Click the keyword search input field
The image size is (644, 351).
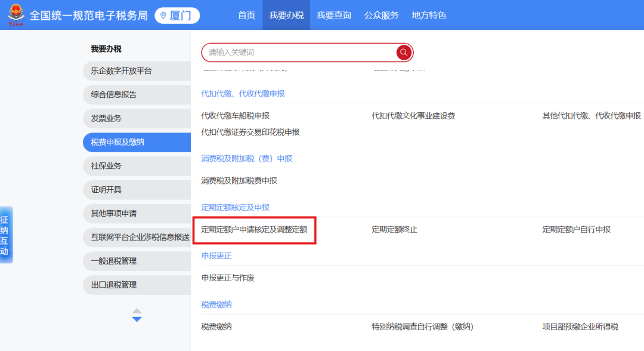pos(298,53)
